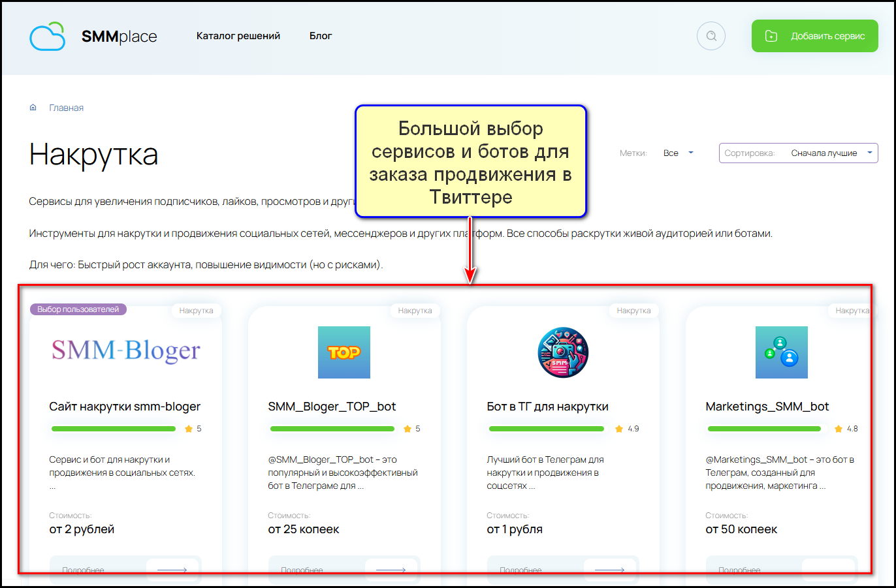Click the Marketings_SMM_bot people icon

pyautogui.click(x=781, y=352)
